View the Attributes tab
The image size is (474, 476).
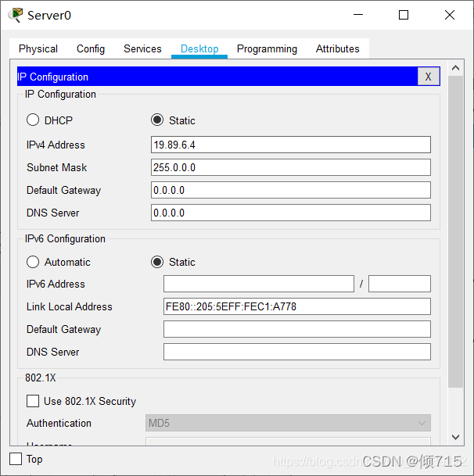tap(337, 48)
